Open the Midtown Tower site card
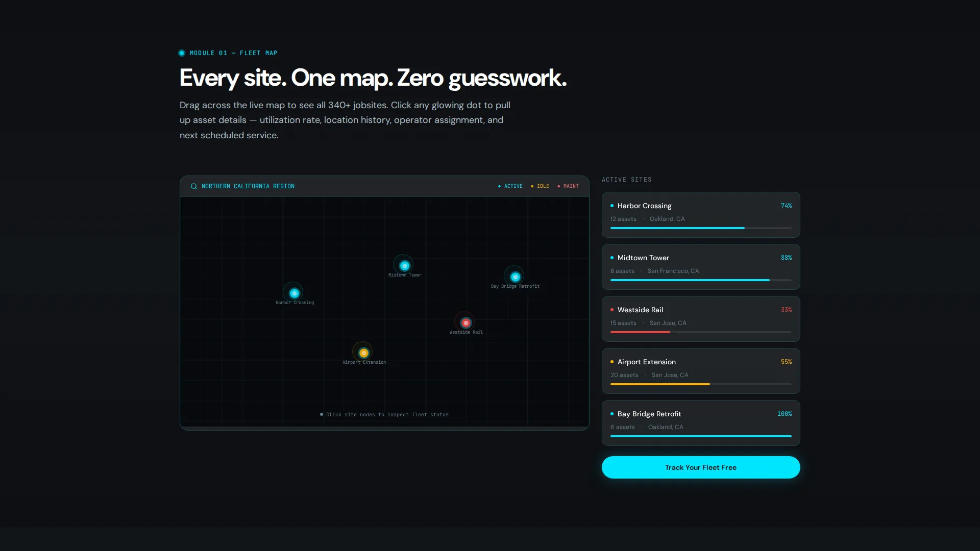Image resolution: width=980 pixels, height=551 pixels. tap(701, 267)
